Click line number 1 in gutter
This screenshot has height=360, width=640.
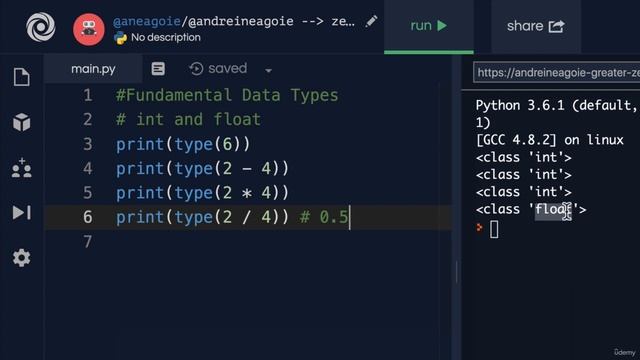click(x=88, y=96)
